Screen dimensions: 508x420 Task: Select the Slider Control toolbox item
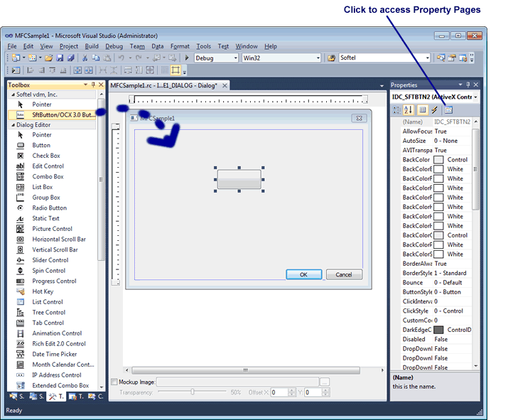coord(50,260)
